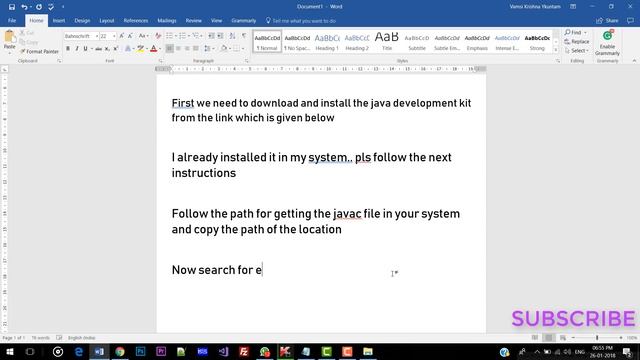Switch to the Mailings tab
This screenshot has height=360, width=640.
[x=167, y=20]
